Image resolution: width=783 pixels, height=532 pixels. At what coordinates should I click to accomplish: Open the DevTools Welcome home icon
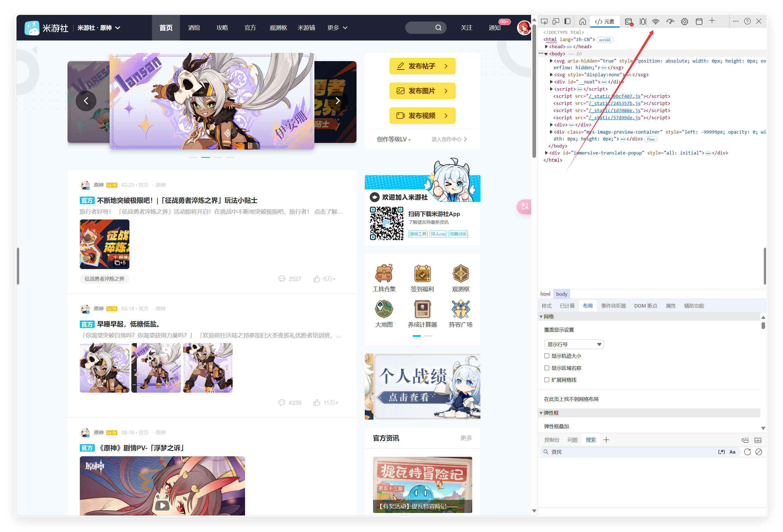pos(583,21)
